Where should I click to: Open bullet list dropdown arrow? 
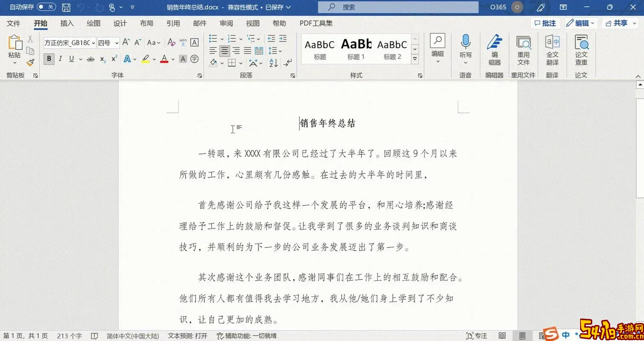tap(222, 39)
